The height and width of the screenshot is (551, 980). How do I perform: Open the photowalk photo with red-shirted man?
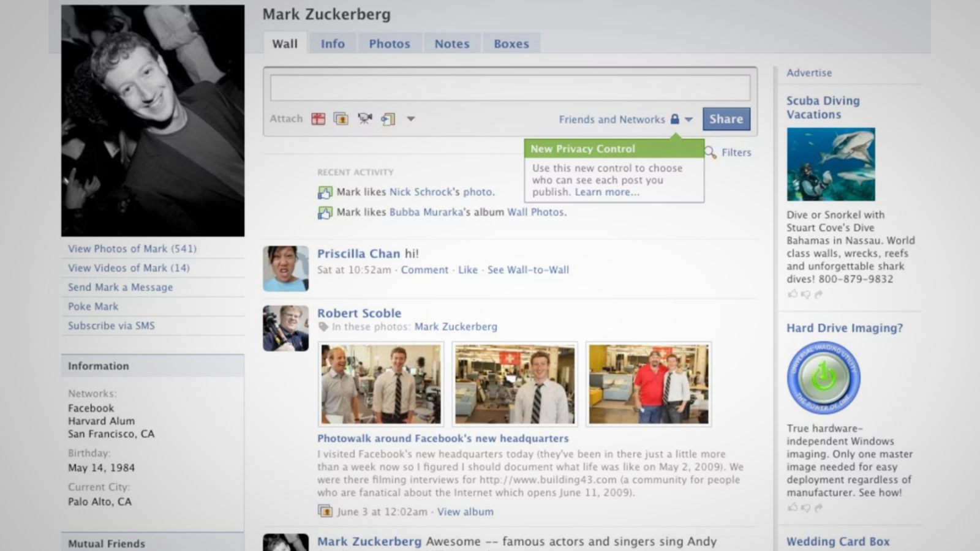[x=649, y=384]
